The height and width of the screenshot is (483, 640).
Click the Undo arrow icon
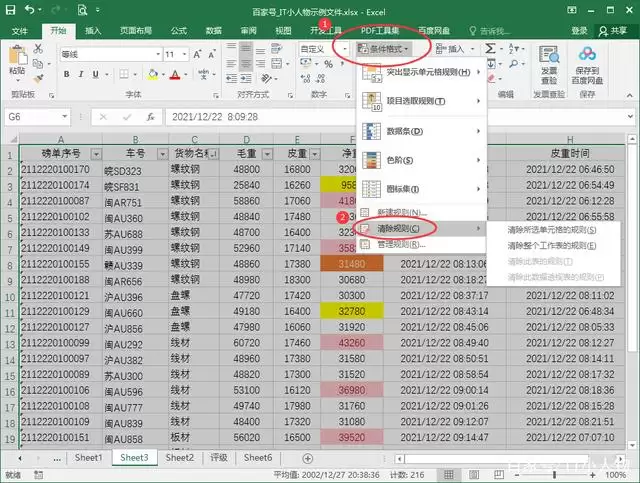[x=30, y=9]
